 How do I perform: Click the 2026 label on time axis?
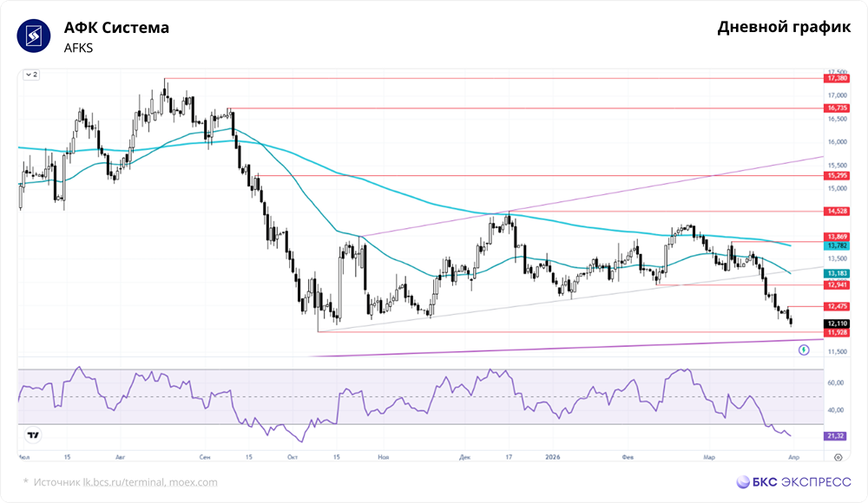[x=552, y=457]
